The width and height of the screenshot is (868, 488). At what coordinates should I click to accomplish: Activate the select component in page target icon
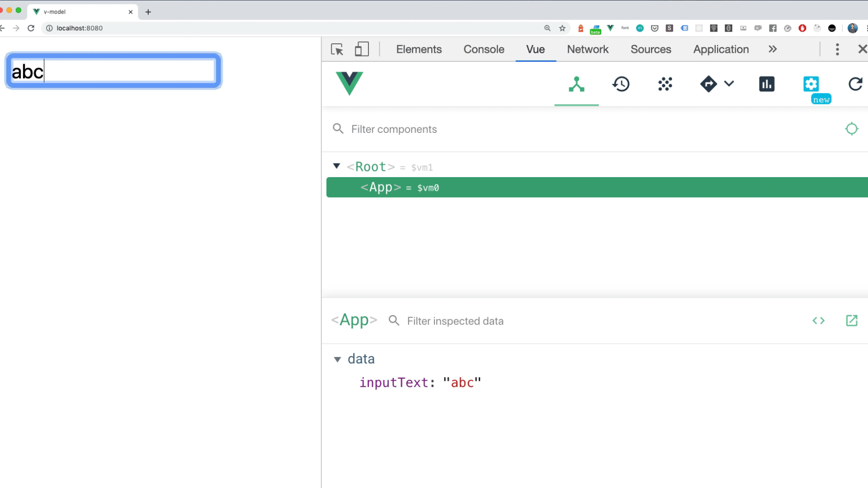click(x=851, y=129)
